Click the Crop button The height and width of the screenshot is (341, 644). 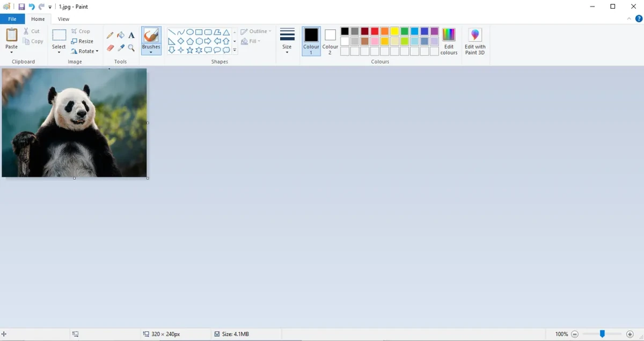coord(81,31)
